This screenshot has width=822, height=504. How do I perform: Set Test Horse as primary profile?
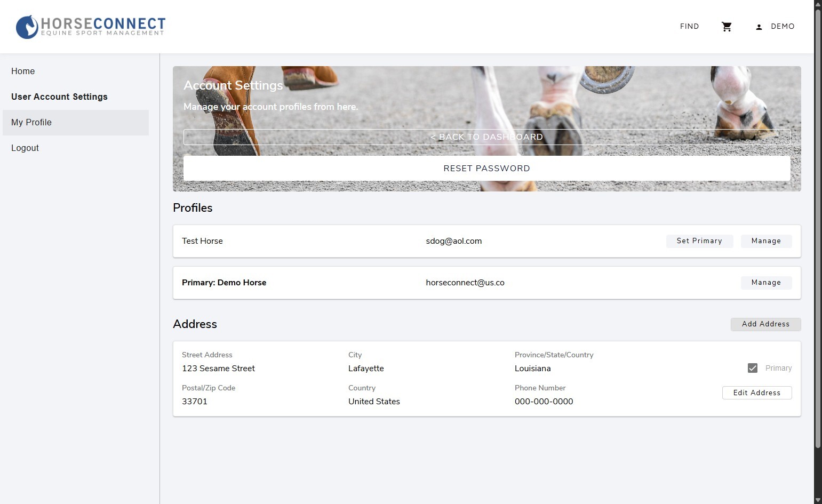[699, 241]
